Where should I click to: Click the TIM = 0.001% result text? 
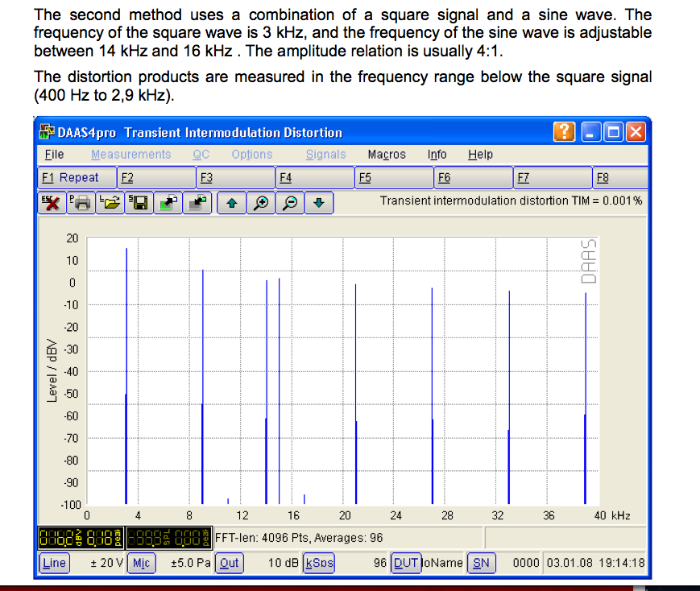point(512,200)
